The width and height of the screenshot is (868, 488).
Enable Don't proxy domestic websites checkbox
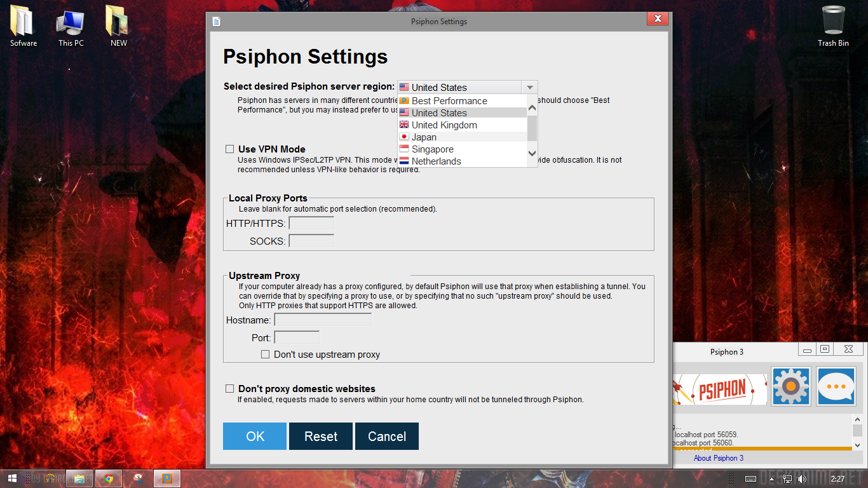(229, 388)
